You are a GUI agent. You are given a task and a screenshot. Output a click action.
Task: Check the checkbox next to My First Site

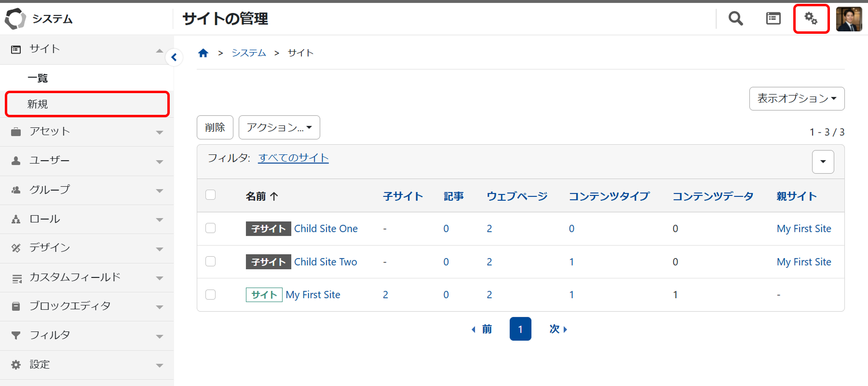point(210,294)
